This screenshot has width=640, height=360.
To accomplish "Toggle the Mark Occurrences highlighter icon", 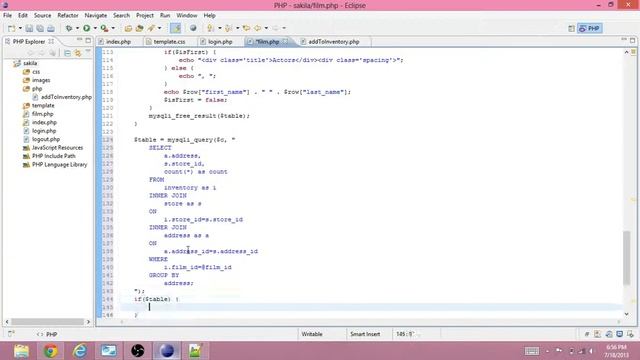I will click(x=176, y=28).
